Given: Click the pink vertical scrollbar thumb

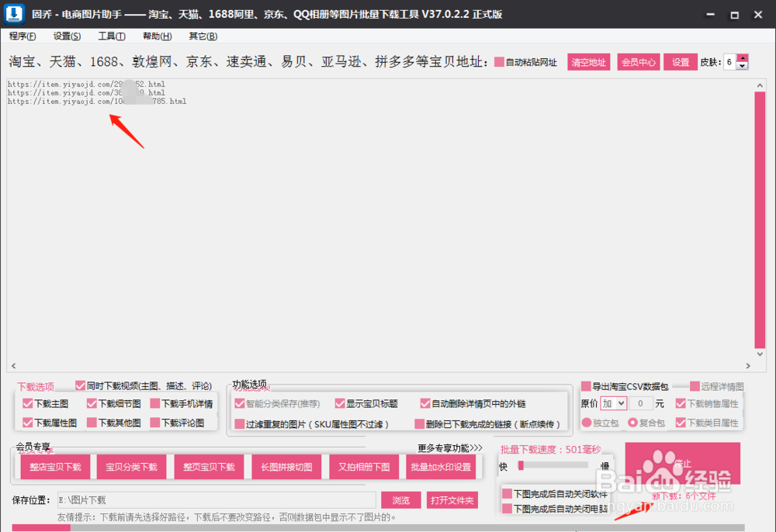Looking at the screenshot, I should click(760, 220).
